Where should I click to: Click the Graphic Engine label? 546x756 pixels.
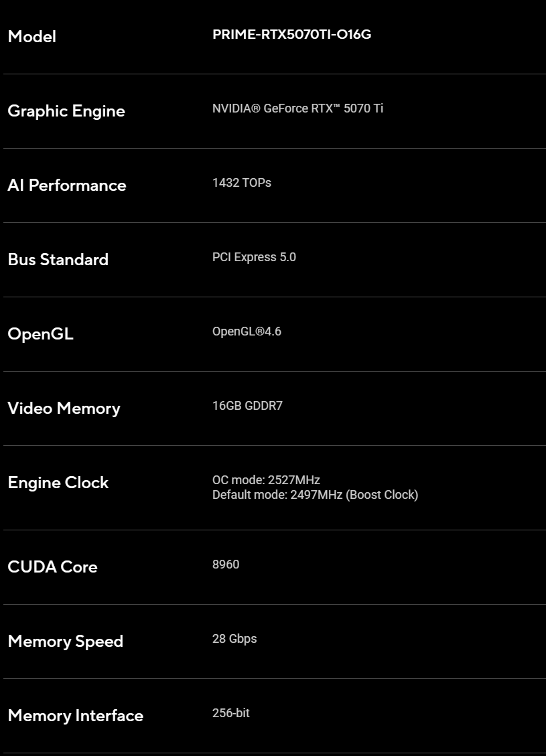[66, 111]
